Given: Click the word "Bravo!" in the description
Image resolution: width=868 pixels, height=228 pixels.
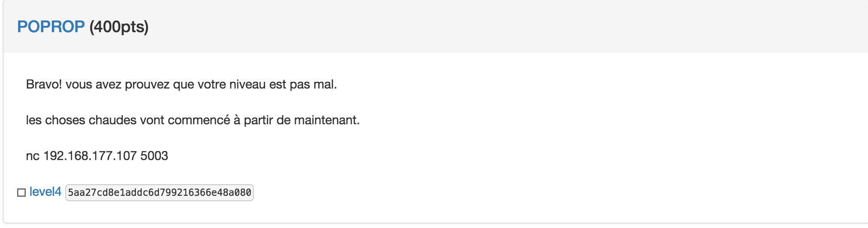Looking at the screenshot, I should click(44, 84).
